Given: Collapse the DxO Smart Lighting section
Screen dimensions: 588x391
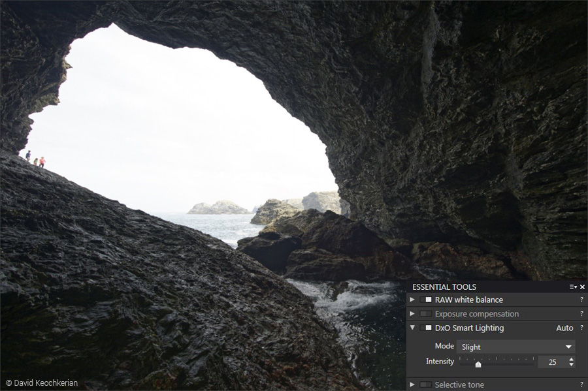Looking at the screenshot, I should pos(412,327).
